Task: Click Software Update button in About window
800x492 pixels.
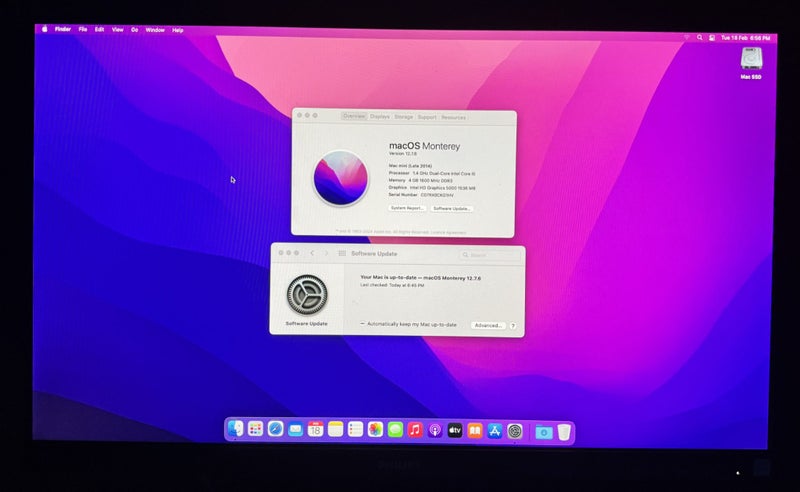Action: point(452,208)
